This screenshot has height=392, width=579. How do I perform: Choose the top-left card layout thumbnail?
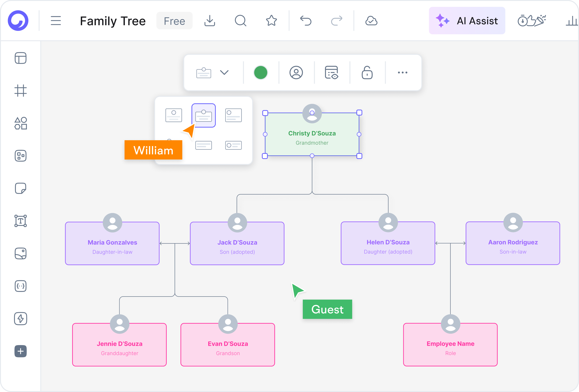[x=174, y=115]
